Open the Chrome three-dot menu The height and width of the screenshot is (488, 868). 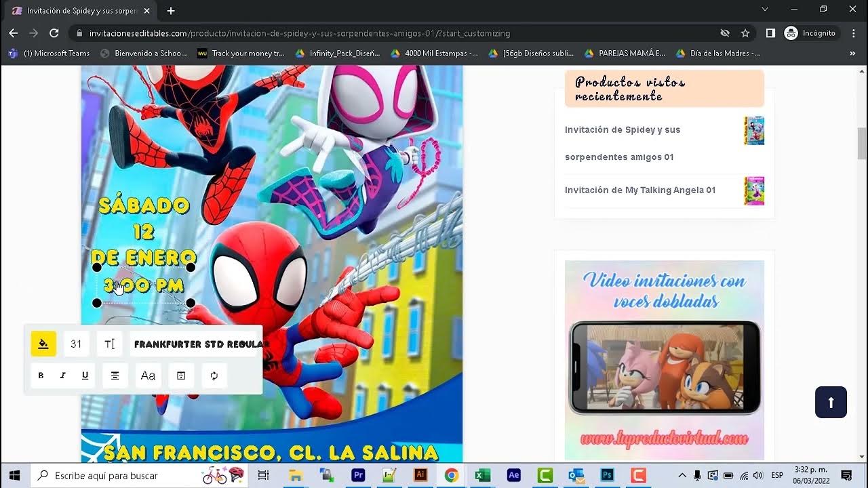(853, 33)
